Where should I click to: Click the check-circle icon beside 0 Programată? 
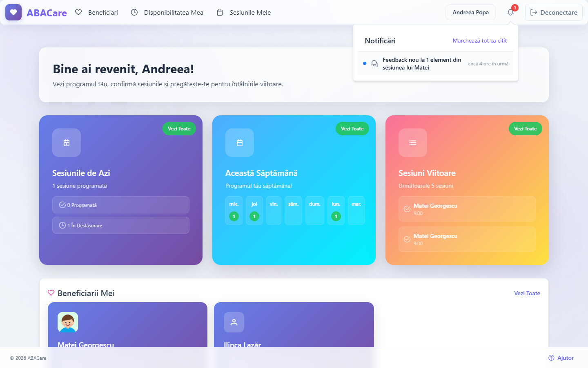(62, 205)
